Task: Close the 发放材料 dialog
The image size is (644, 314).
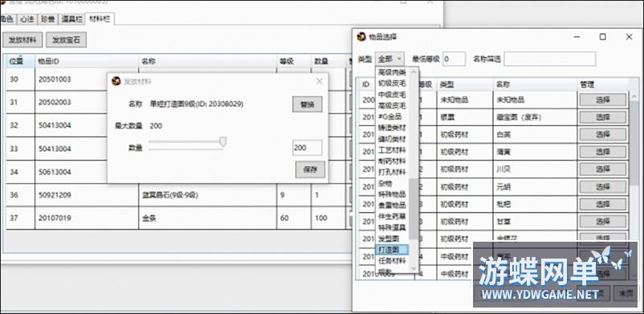Action: [319, 81]
